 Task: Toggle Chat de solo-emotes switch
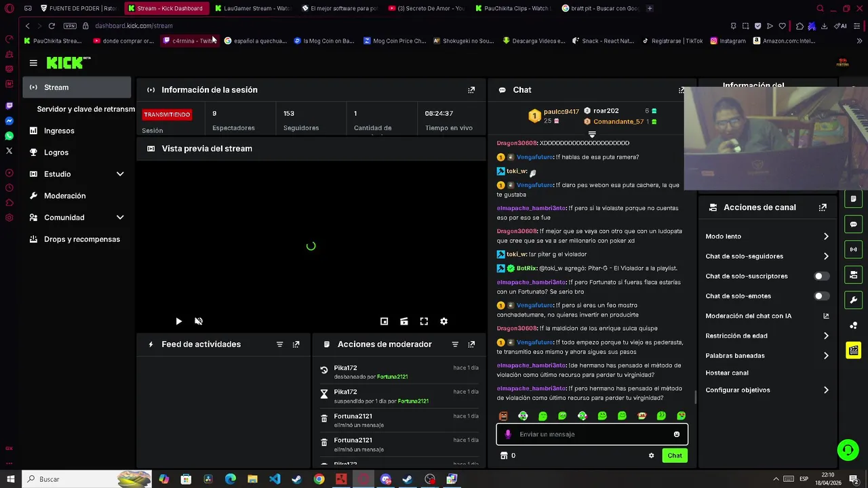click(x=821, y=296)
